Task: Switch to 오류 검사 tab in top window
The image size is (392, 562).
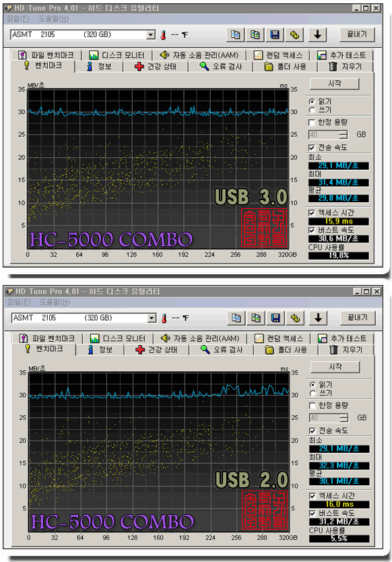Action: (x=221, y=66)
